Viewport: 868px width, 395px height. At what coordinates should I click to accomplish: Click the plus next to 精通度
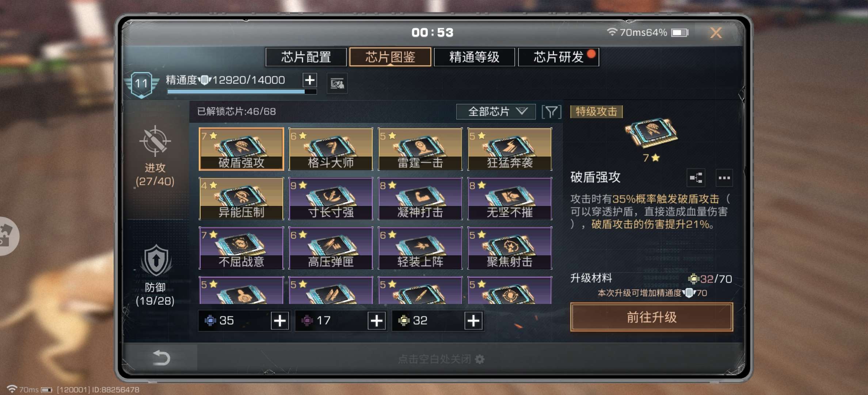pyautogui.click(x=310, y=80)
